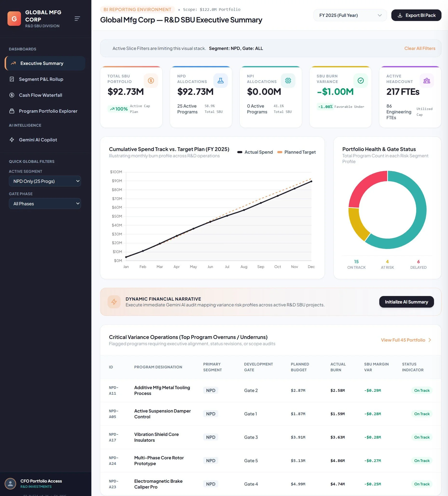Click Clear All Filters link
Viewport: 448px width, 496px height.
point(420,48)
